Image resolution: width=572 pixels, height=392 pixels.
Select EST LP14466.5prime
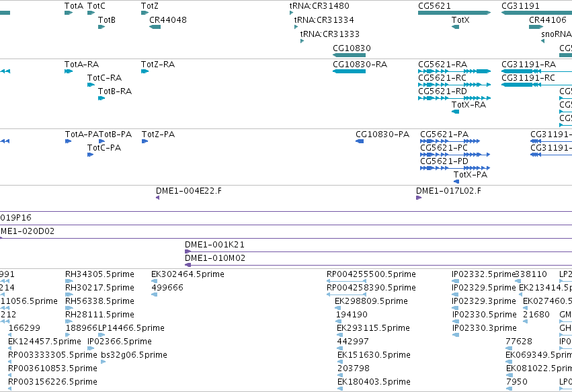pos(101,335)
